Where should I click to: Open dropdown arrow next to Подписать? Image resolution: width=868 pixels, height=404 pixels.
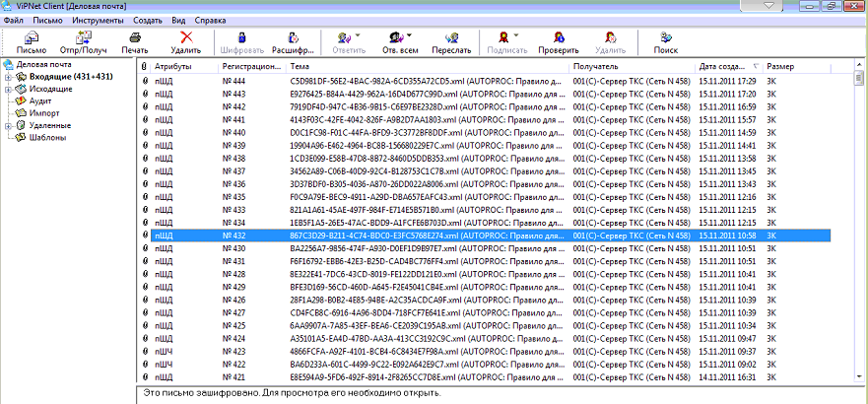pyautogui.click(x=516, y=36)
